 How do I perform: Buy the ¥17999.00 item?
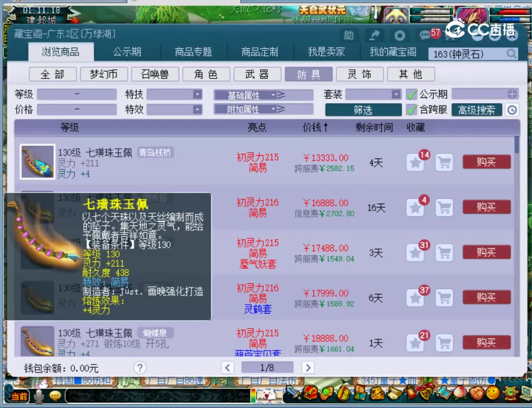(487, 297)
